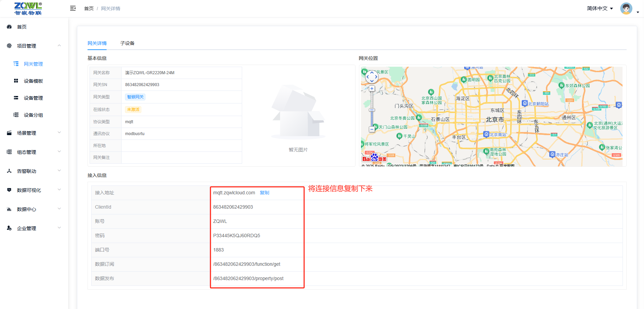
Task: Click the 北京南站 station marker on map
Action: [x=486, y=134]
